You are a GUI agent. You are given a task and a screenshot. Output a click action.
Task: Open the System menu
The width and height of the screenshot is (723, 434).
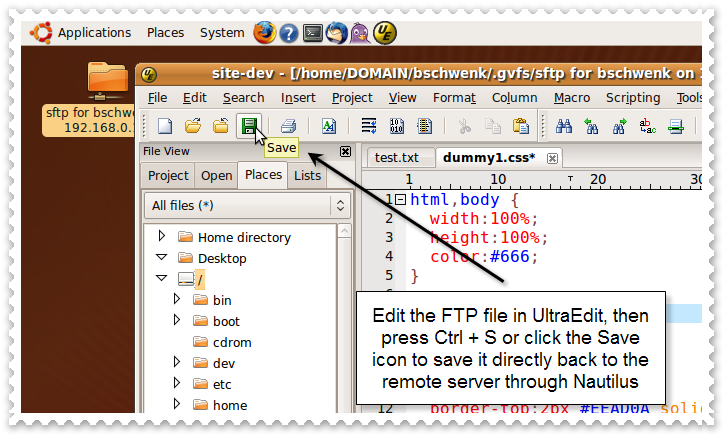pos(222,33)
